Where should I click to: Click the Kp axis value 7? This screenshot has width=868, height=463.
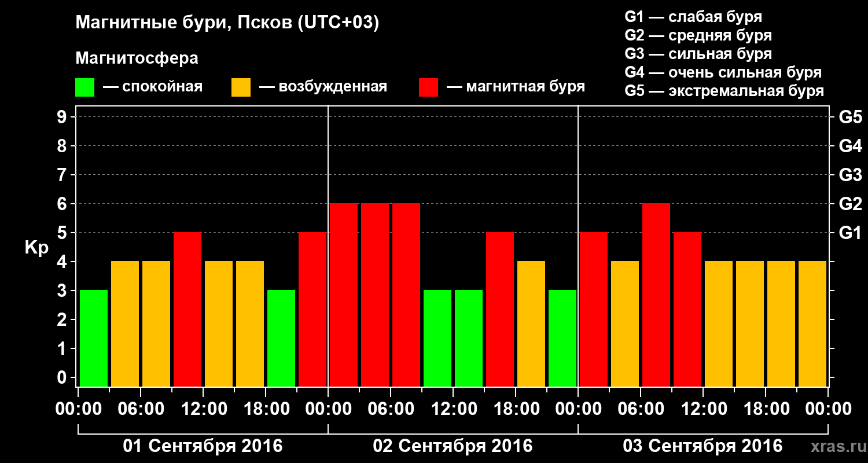(x=63, y=175)
